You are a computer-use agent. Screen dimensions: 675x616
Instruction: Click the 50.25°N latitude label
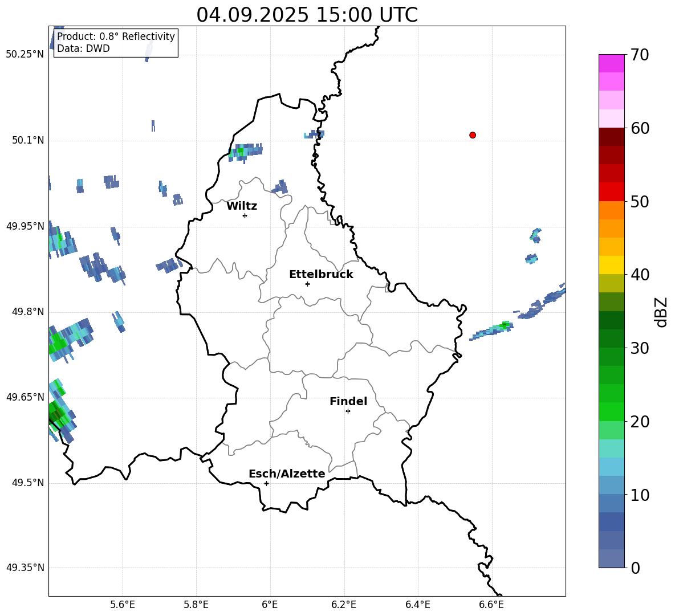25,55
